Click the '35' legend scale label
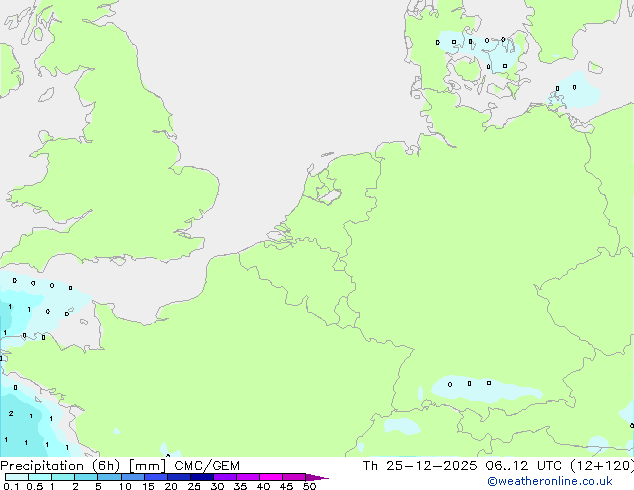634x490 pixels. [x=240, y=486]
